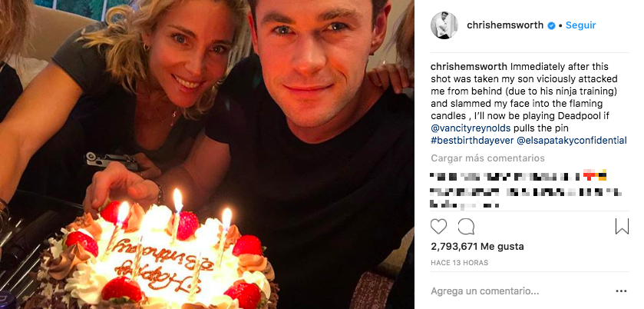Open the @vancityreynolds mention
The width and height of the screenshot is (644, 309).
(471, 128)
